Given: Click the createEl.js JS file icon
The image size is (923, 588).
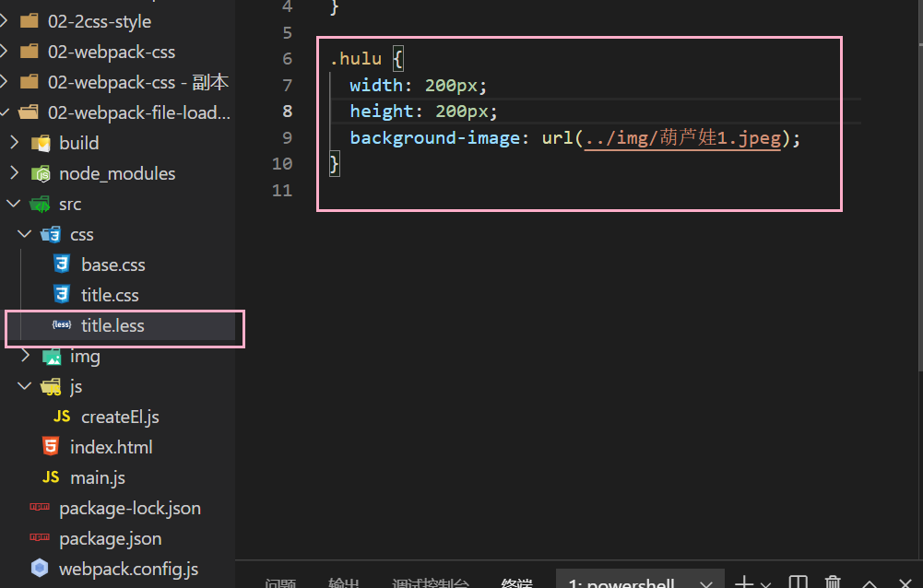Looking at the screenshot, I should point(62,417).
